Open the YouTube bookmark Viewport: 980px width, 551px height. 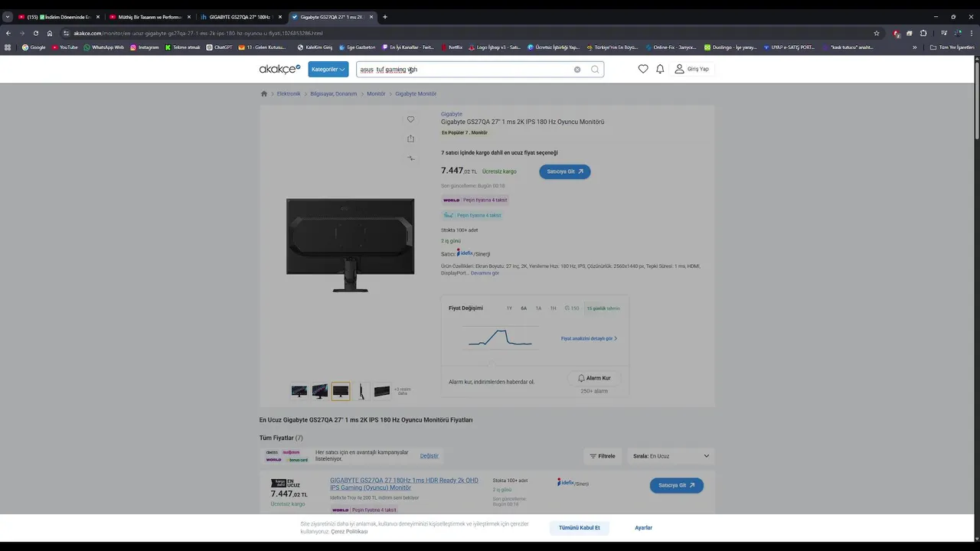pos(65,47)
